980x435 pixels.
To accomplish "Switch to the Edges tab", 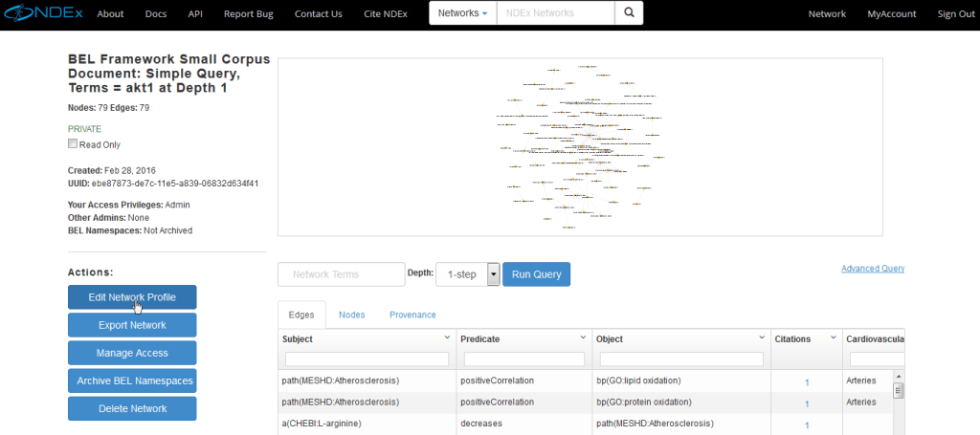I will click(301, 315).
